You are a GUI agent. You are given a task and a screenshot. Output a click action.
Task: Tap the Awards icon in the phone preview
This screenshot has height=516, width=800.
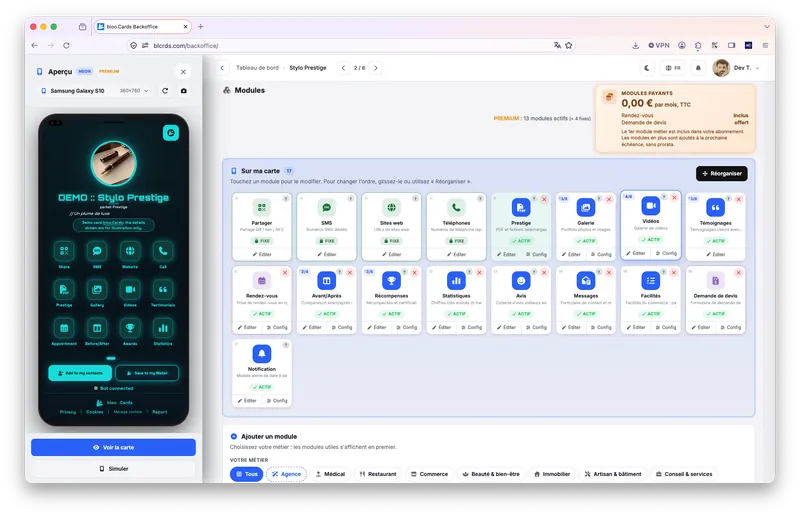pyautogui.click(x=130, y=328)
